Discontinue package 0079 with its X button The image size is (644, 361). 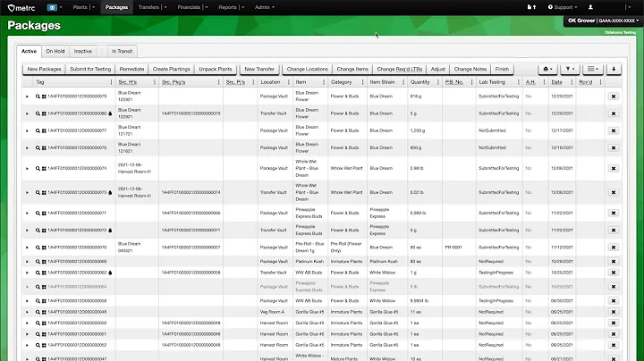614,97
